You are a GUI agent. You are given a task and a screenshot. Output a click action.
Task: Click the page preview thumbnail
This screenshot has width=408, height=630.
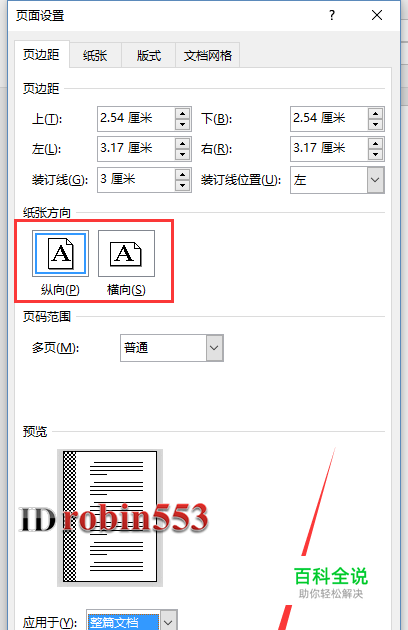110,518
